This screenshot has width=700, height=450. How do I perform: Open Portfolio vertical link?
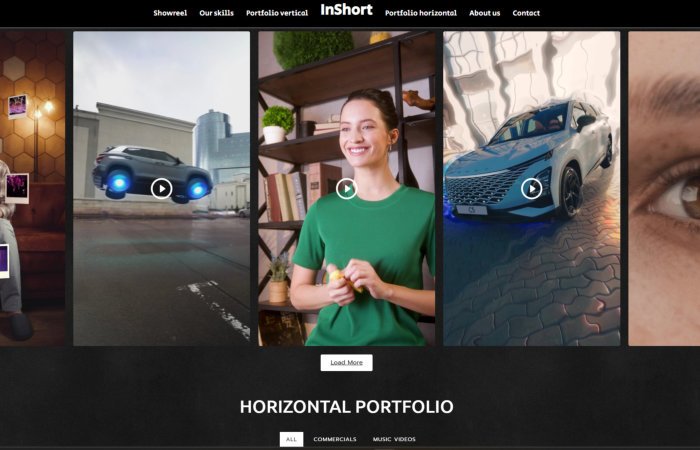(x=277, y=13)
